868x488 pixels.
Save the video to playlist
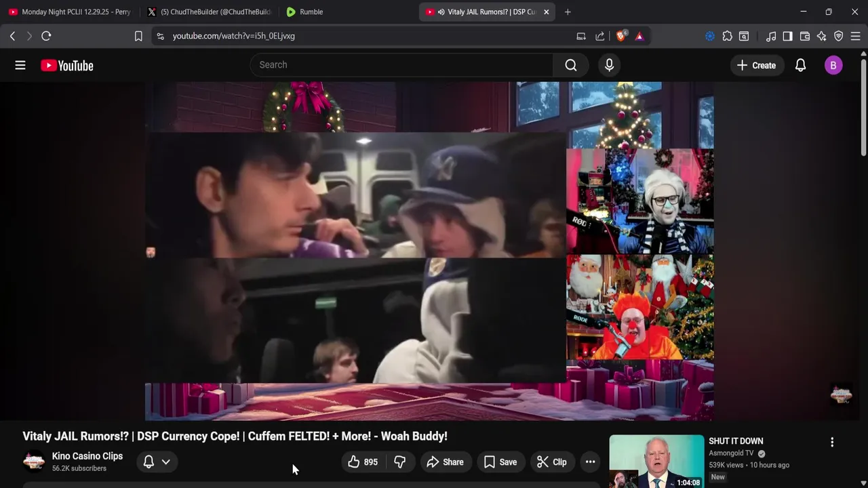500,462
